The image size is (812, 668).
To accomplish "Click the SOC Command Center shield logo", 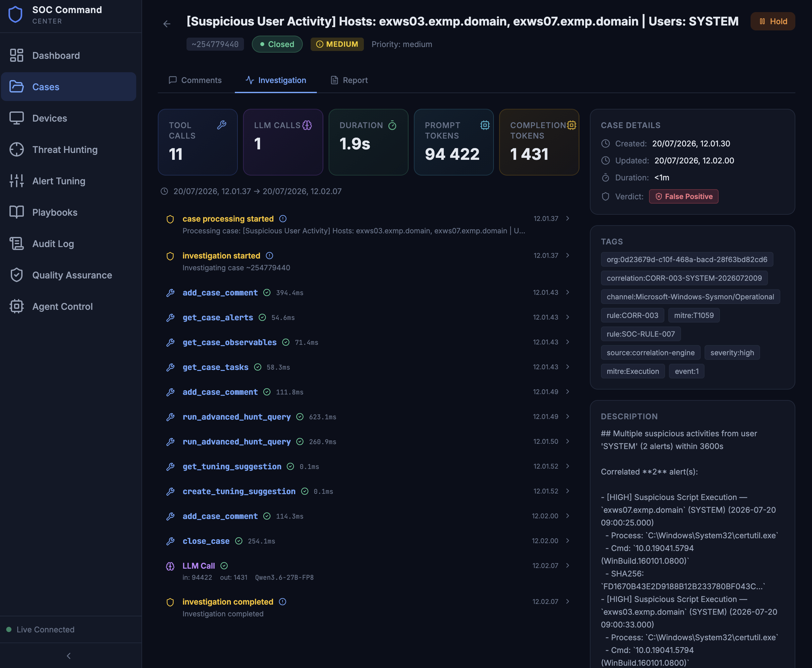I will click(x=16, y=15).
